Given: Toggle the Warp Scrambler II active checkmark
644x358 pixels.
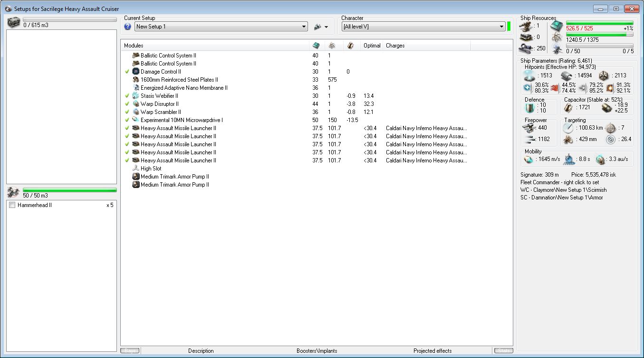Looking at the screenshot, I should (x=127, y=112).
